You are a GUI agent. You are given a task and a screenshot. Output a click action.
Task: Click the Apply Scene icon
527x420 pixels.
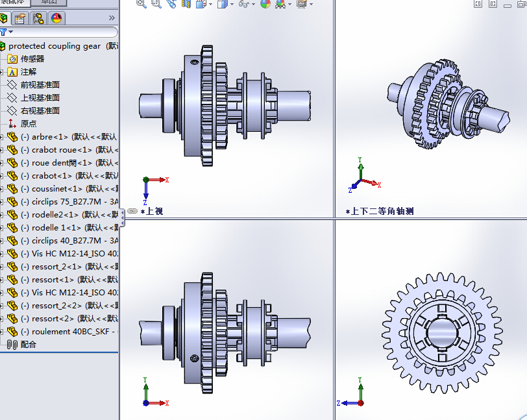tap(280, 4)
